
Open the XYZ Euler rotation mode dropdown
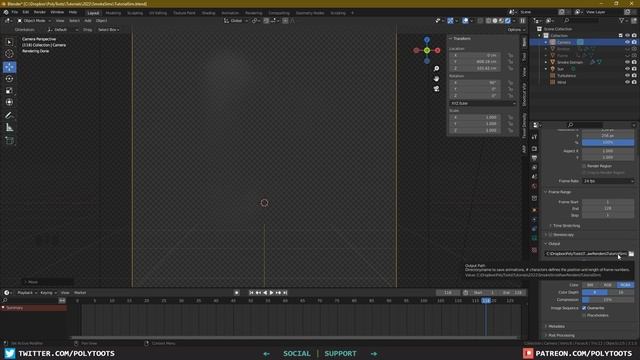pyautogui.click(x=483, y=103)
